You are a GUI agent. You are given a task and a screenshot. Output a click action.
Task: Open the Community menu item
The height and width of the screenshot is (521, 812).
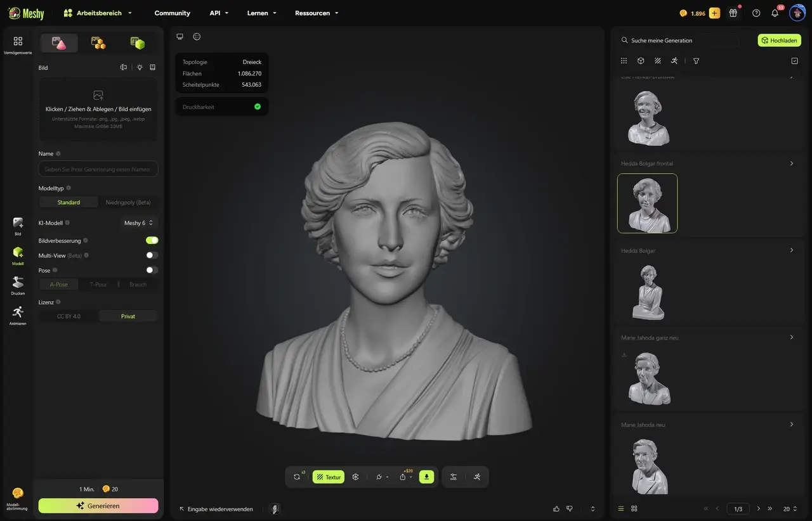point(172,13)
